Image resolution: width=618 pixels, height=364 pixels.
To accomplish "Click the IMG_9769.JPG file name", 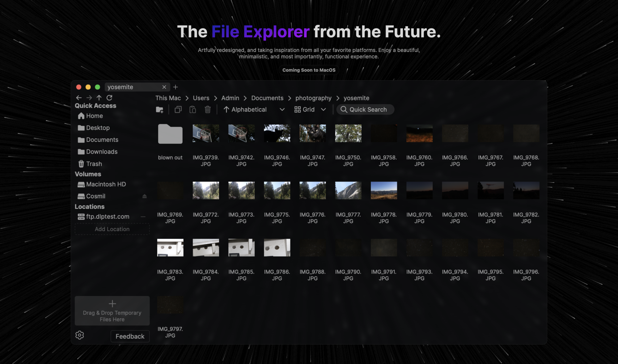I will [x=170, y=218].
